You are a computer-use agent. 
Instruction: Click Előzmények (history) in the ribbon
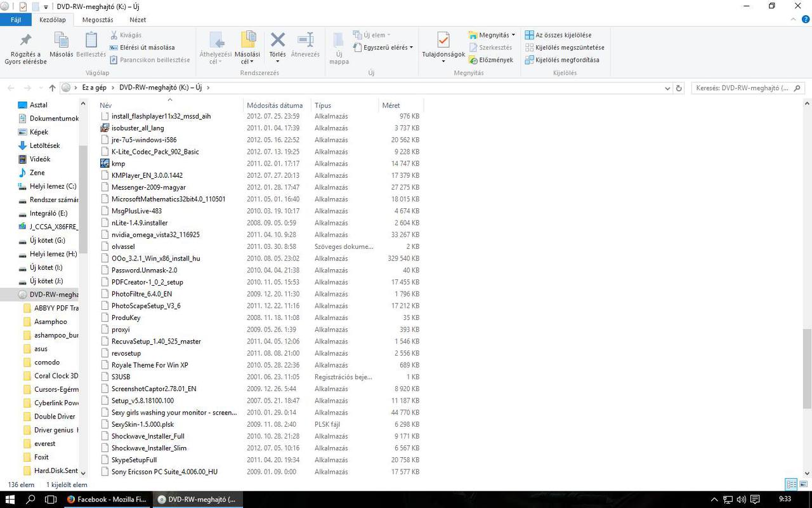pyautogui.click(x=491, y=60)
